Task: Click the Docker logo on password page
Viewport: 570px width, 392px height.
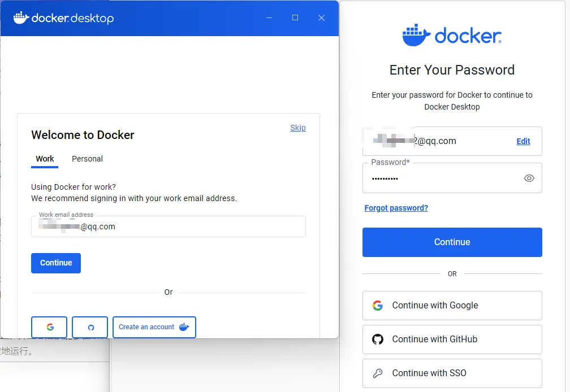Action: pyautogui.click(x=452, y=35)
